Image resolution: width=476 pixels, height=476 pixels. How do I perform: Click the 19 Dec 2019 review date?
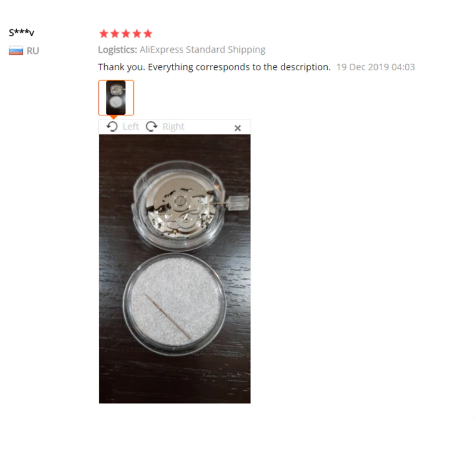375,67
